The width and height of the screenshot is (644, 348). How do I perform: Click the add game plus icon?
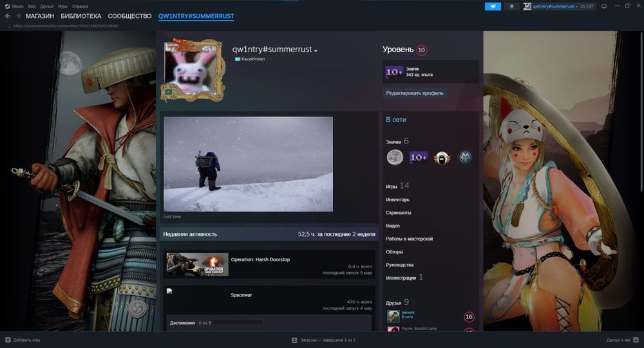coord(8,340)
